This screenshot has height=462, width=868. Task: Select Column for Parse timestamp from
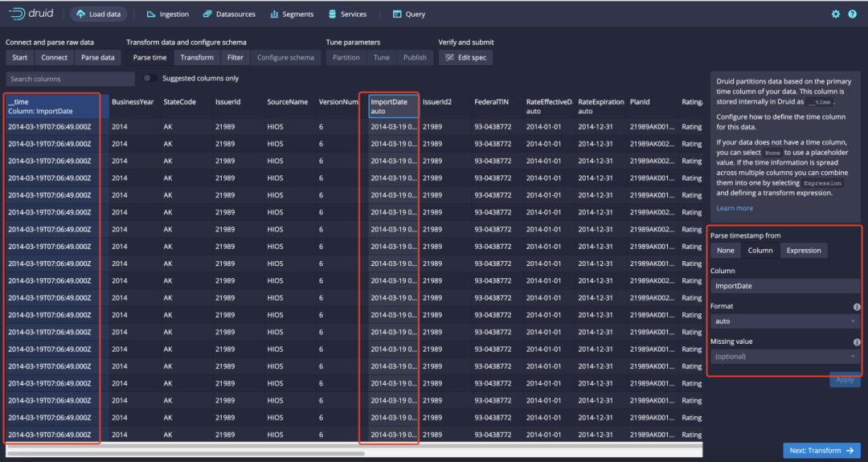760,251
